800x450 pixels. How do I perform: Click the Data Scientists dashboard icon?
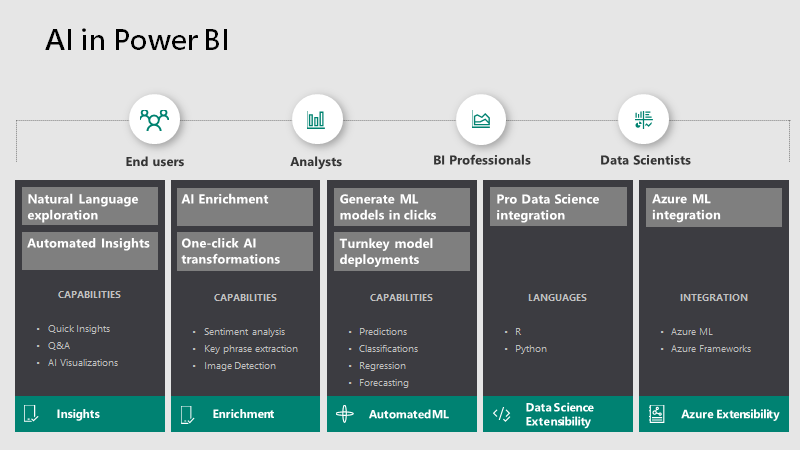pyautogui.click(x=643, y=120)
